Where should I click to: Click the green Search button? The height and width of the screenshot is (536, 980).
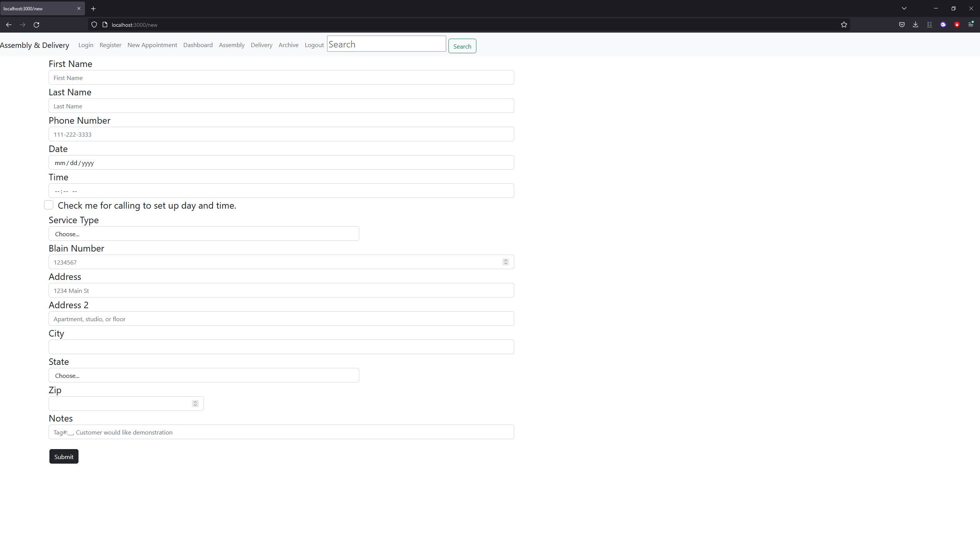tap(462, 46)
